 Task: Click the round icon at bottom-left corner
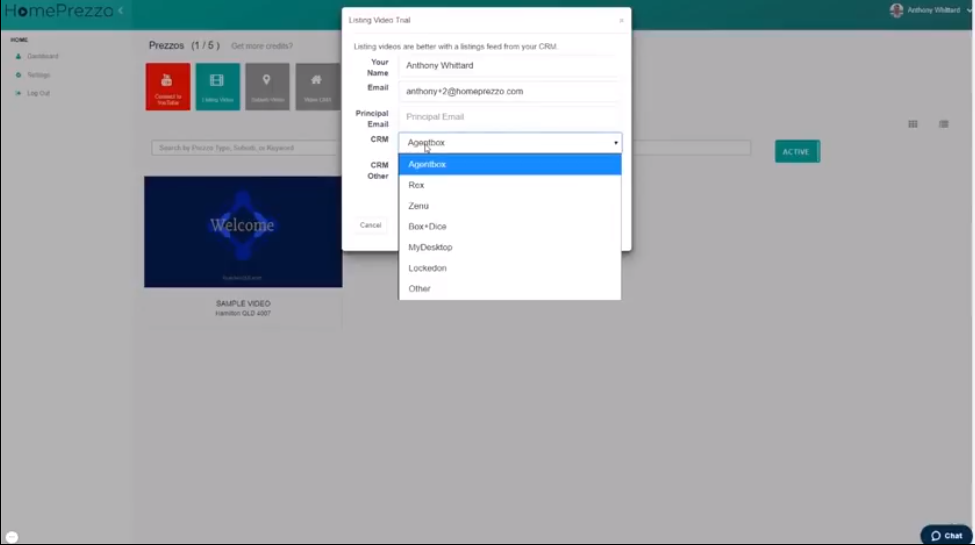[x=12, y=536]
